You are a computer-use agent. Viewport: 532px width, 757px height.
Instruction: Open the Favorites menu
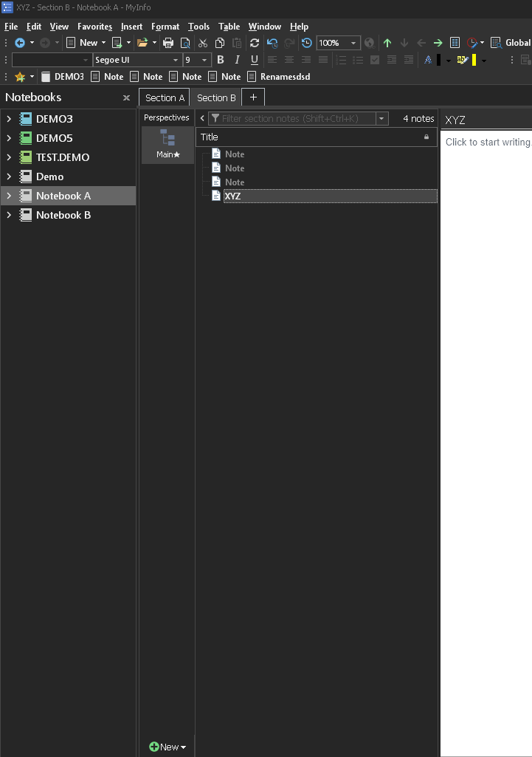pos(94,27)
